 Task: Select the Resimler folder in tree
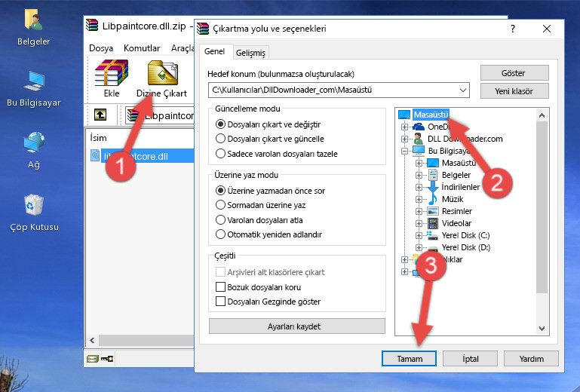(457, 211)
